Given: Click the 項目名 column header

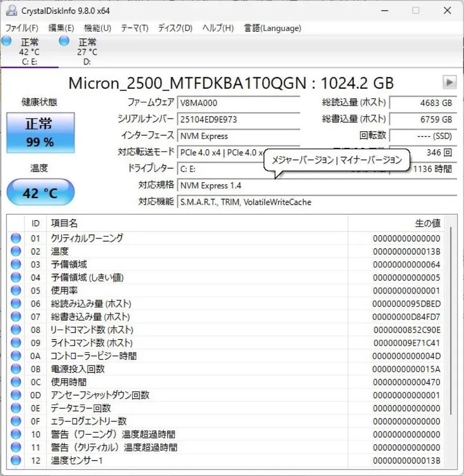Looking at the screenshot, I should click(x=197, y=223).
